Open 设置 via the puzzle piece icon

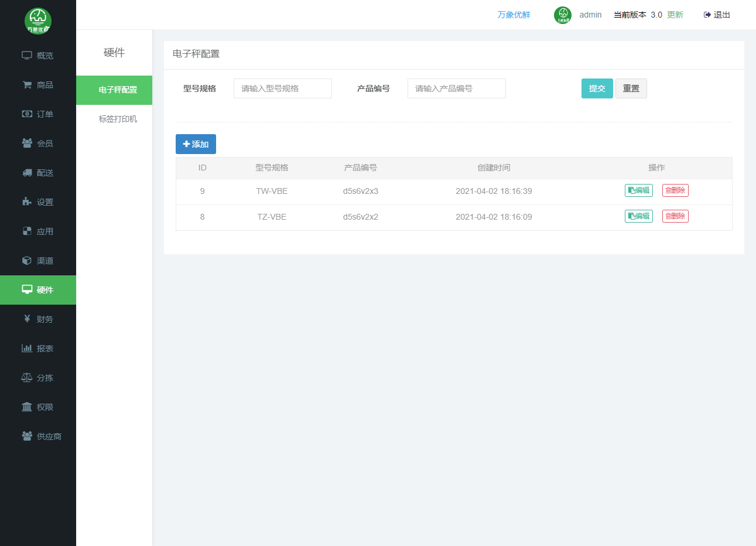[x=27, y=202]
